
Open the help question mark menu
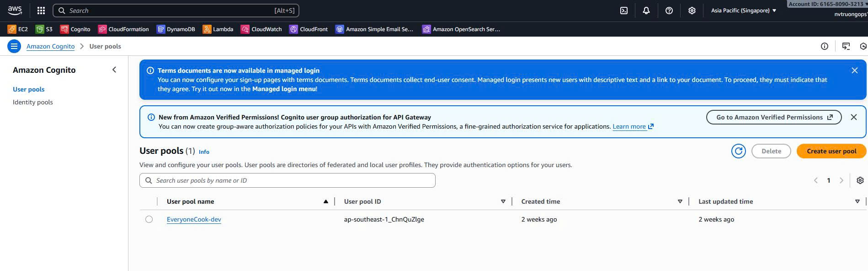[x=669, y=11]
